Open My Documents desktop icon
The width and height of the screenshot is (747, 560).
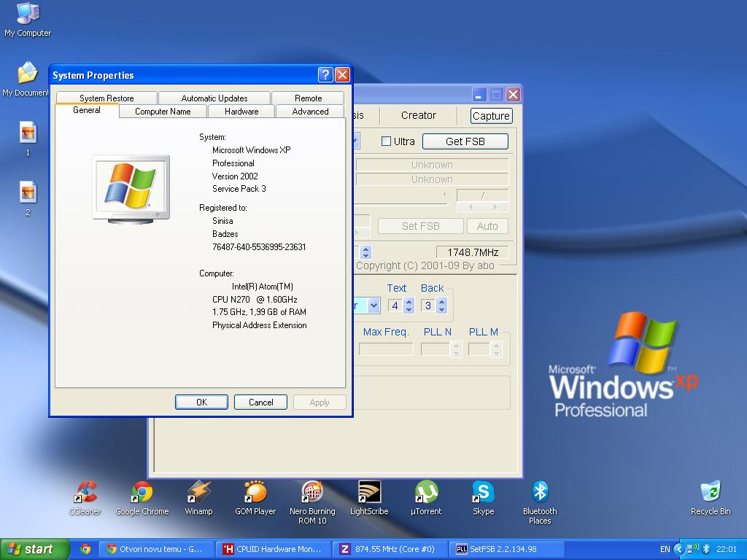[x=26, y=79]
